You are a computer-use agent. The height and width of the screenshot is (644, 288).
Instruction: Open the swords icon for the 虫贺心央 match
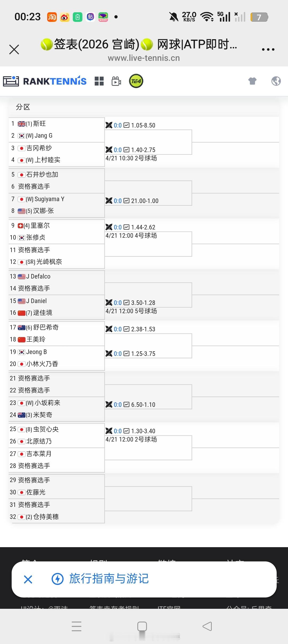tap(109, 431)
